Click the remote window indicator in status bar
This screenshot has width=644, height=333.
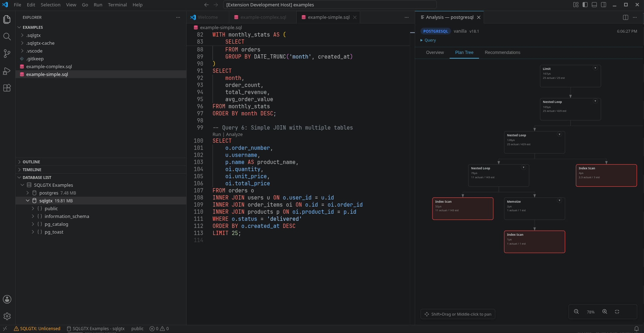[5, 329]
